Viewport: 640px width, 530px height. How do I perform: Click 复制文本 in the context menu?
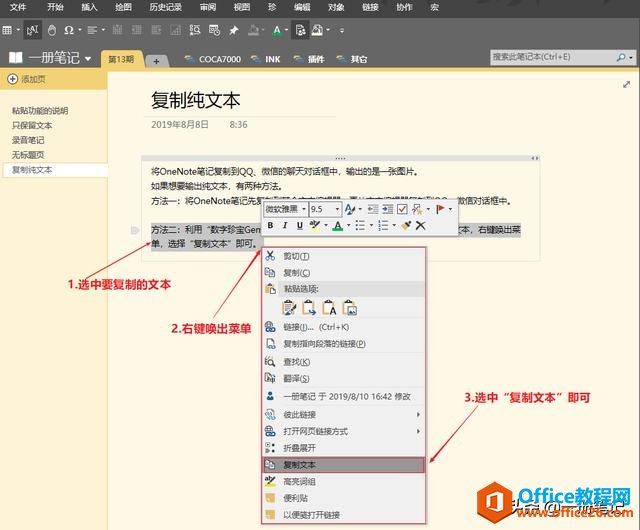pyautogui.click(x=343, y=465)
